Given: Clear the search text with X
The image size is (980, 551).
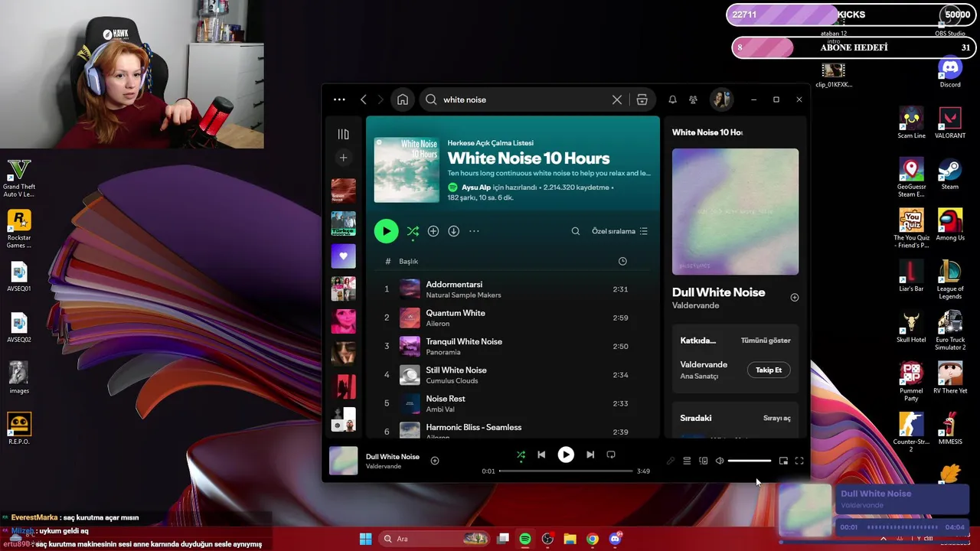Looking at the screenshot, I should [x=616, y=99].
